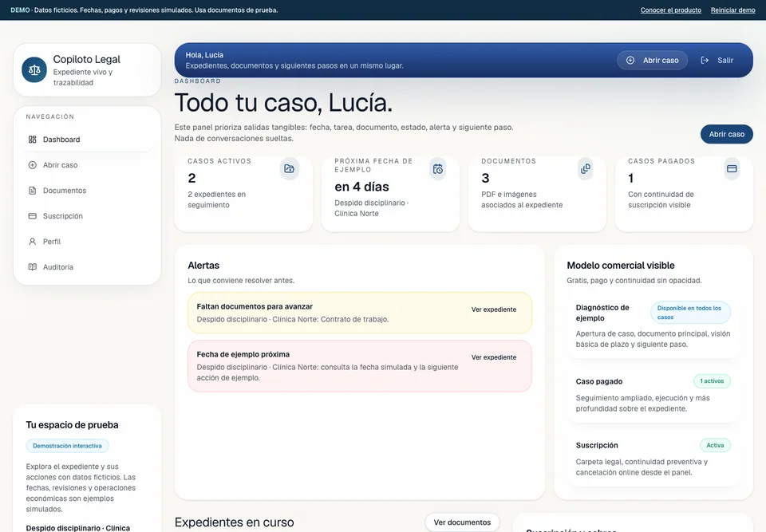The image size is (766, 532).
Task: Open Auditoría in the sidebar
Action: [87, 266]
